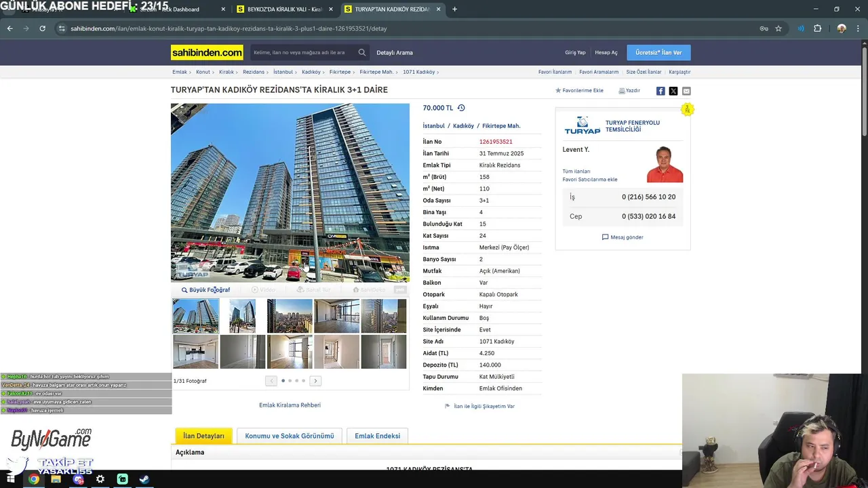Share listing by email icon
The height and width of the screenshot is (488, 868).
point(686,91)
